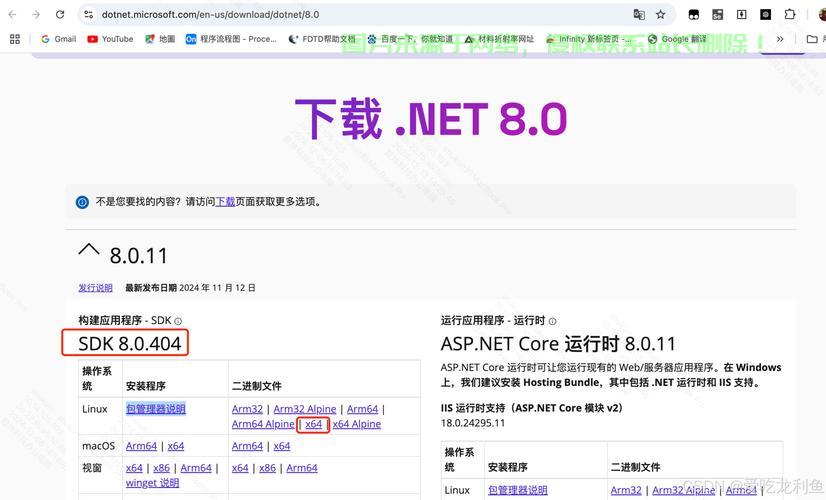Viewport: 826px width, 500px height.
Task: Download ASP.NET Core runtime Linux Arm32 Alpine binary
Action: tap(684, 490)
